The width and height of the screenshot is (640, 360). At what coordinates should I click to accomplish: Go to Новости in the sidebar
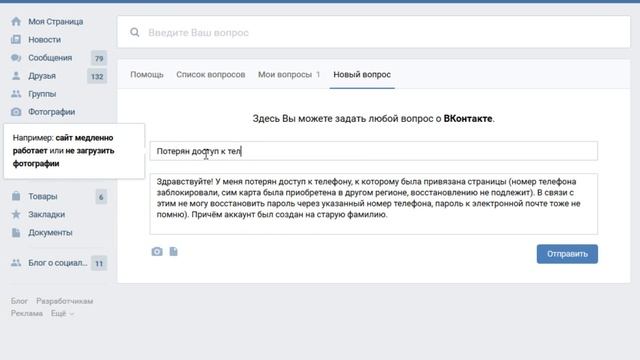coord(44,40)
